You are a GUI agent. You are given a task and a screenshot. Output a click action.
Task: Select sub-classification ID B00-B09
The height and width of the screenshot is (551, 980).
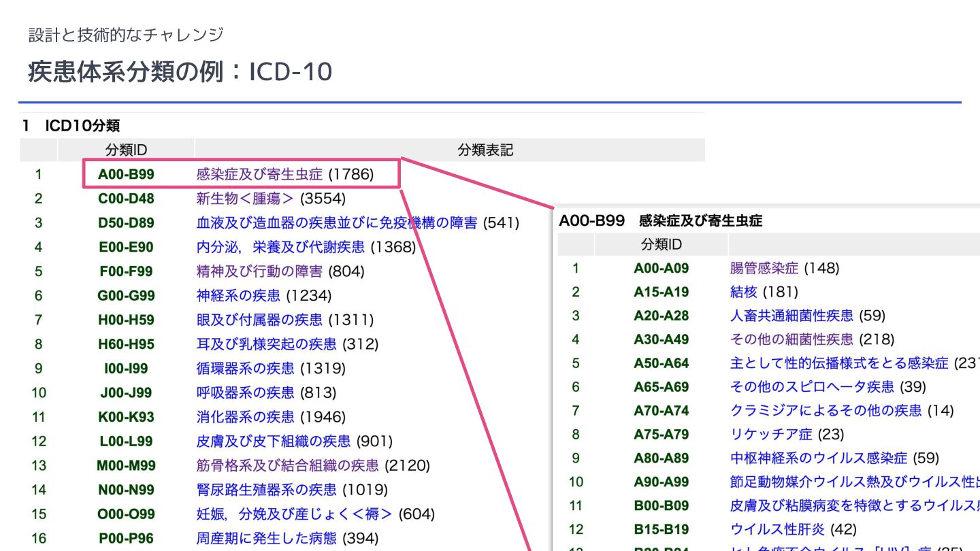[661, 505]
